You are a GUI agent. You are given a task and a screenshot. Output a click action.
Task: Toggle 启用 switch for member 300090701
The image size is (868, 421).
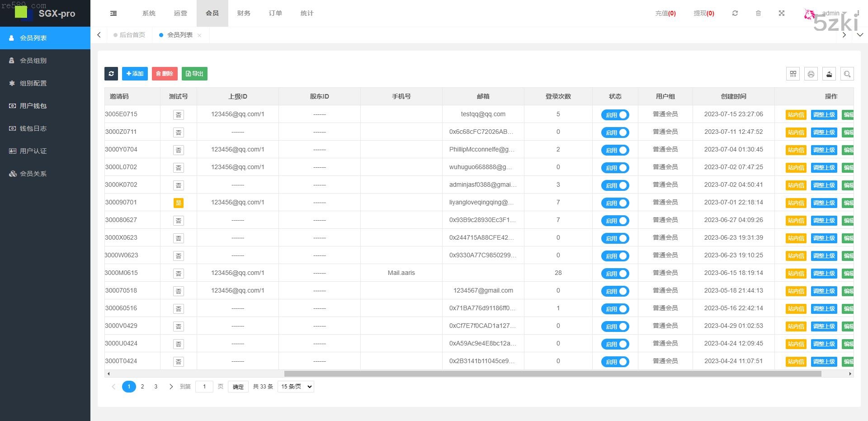tap(615, 203)
